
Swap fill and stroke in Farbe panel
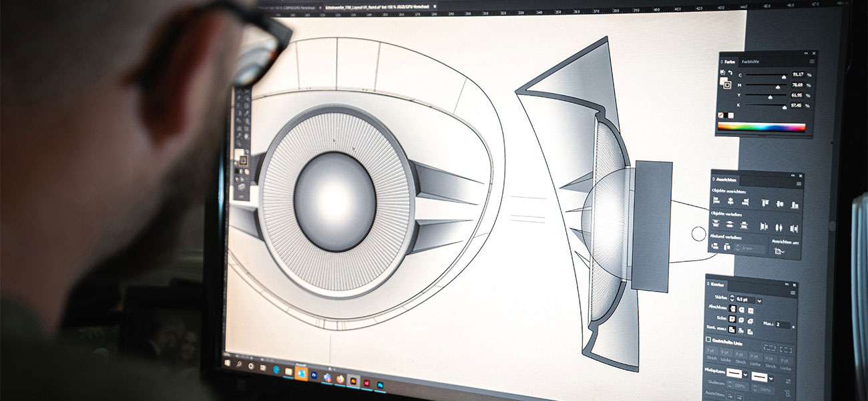pos(730,72)
